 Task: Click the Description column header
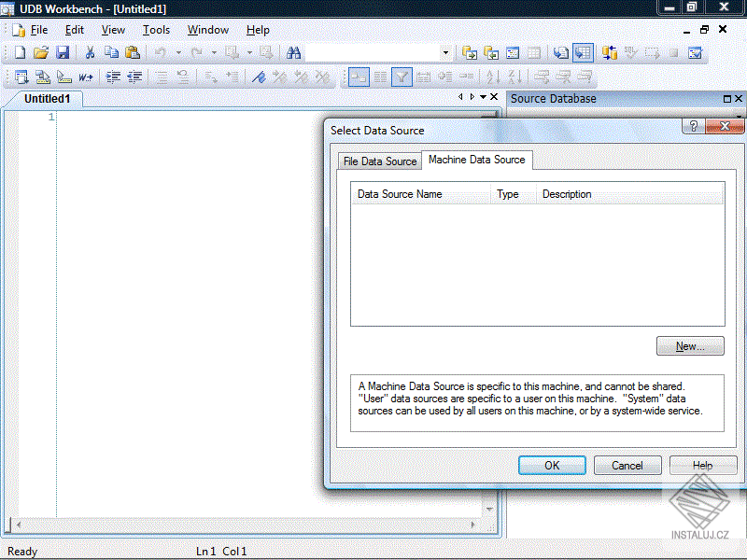pyautogui.click(x=629, y=194)
